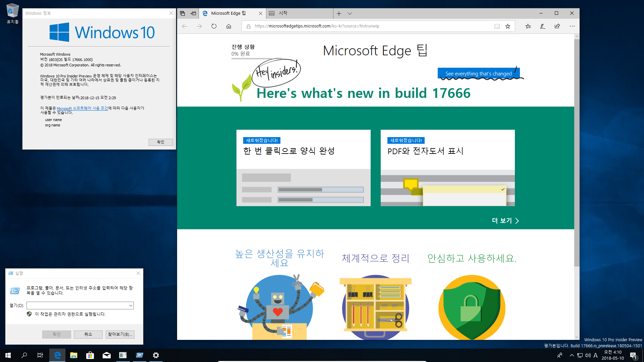This screenshot has height=362, width=644.
Task: Open the Recycle Bin desktop icon
Action: (13, 14)
